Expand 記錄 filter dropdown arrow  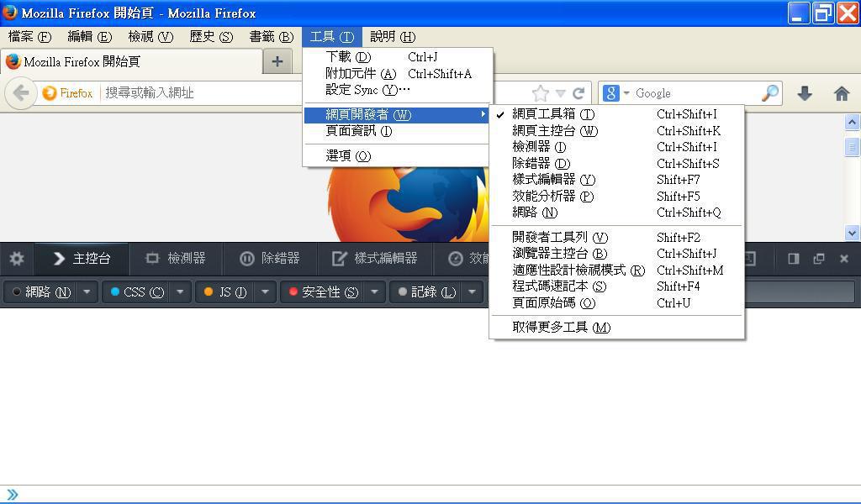pos(472,292)
